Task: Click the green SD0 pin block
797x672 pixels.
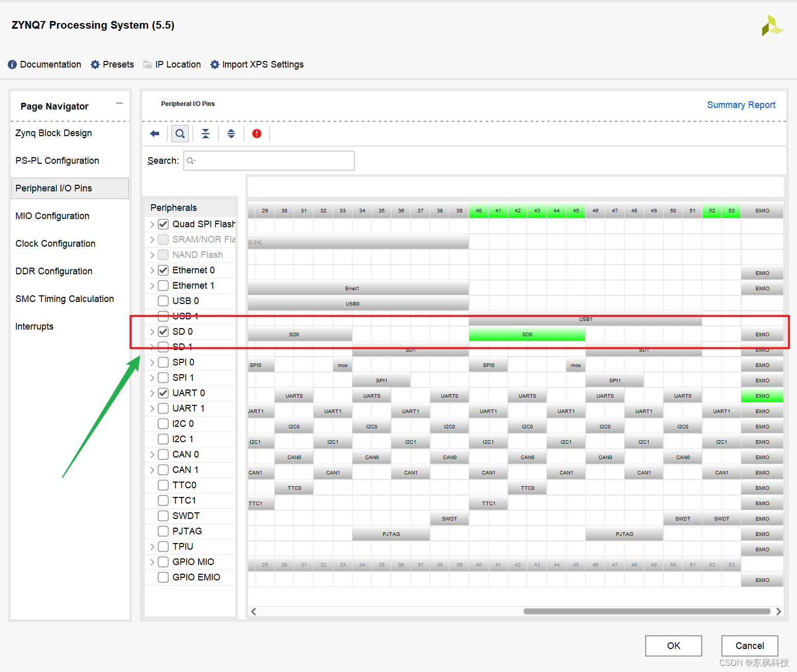Action: pos(527,334)
